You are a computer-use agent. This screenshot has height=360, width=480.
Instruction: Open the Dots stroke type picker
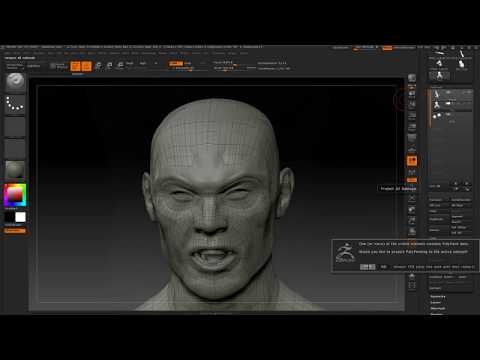pos(15,104)
